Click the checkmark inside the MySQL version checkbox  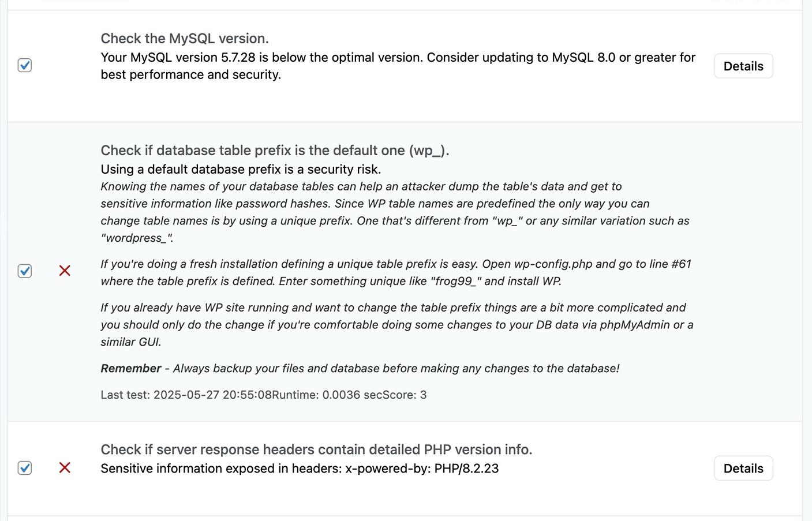pyautogui.click(x=24, y=65)
